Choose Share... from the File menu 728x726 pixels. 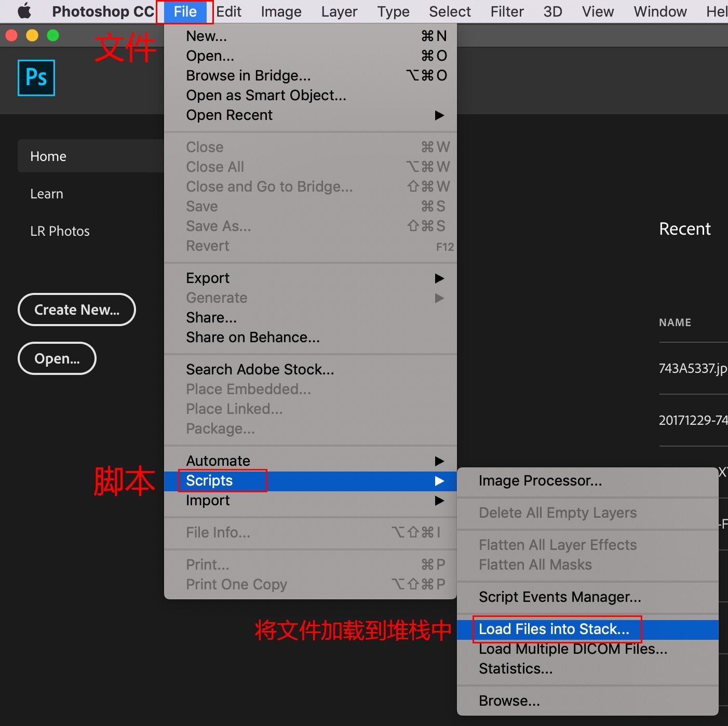point(311,317)
